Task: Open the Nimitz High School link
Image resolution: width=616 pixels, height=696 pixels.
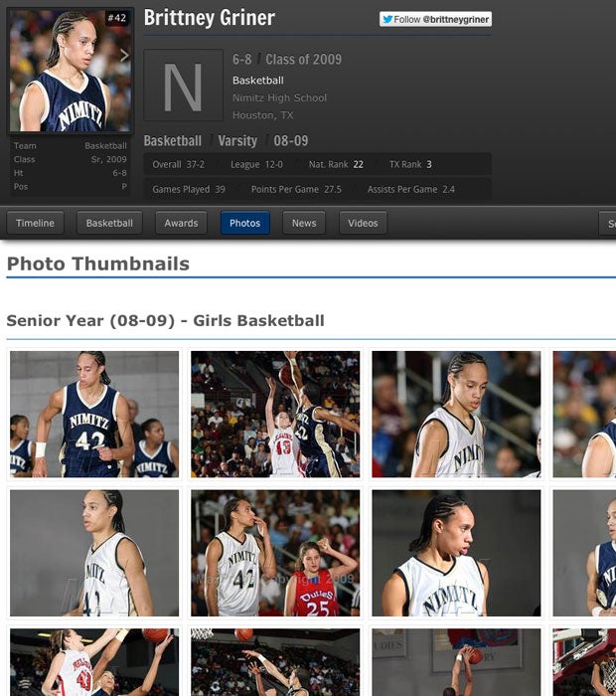Action: coord(279,97)
